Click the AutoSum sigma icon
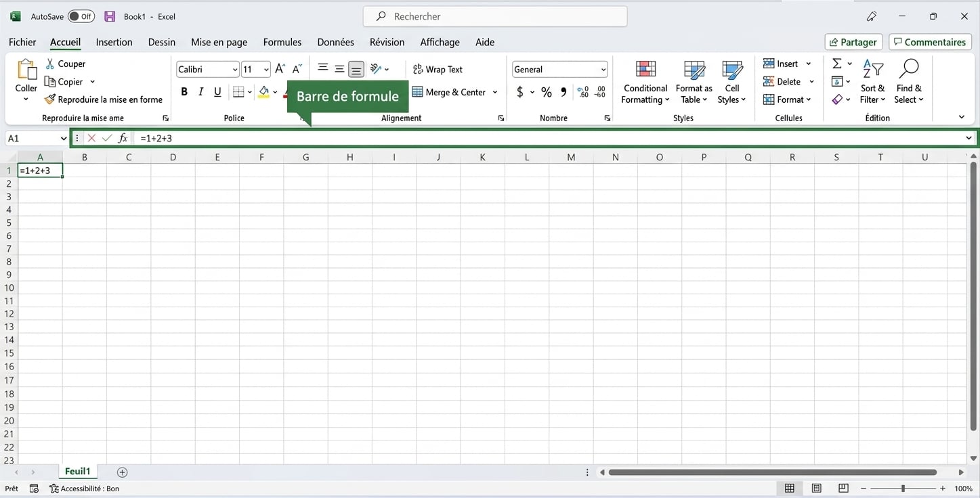This screenshot has width=980, height=498. [x=837, y=64]
